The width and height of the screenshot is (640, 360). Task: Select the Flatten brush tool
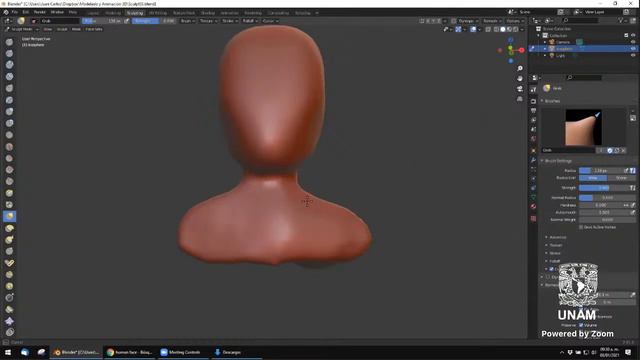click(9, 158)
